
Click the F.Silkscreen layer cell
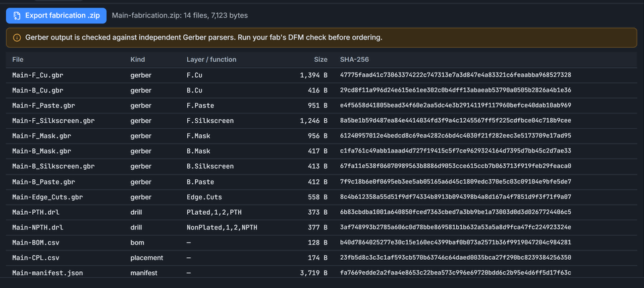point(210,121)
